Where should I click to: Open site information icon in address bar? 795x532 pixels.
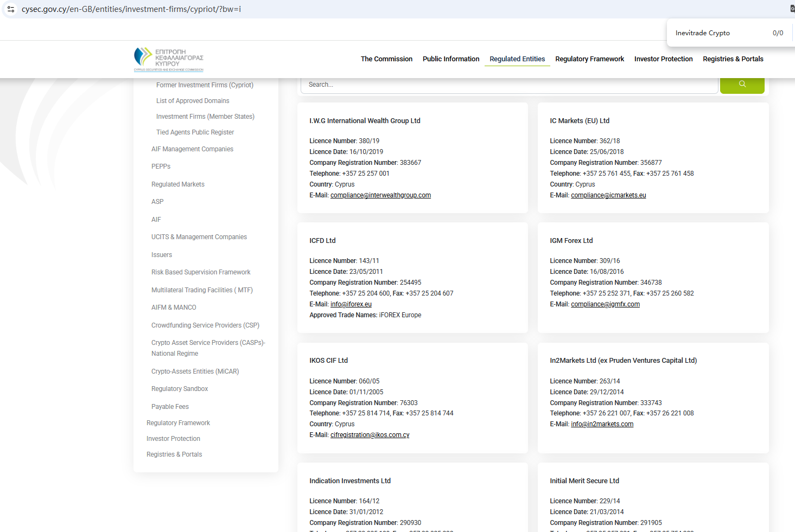(x=11, y=9)
